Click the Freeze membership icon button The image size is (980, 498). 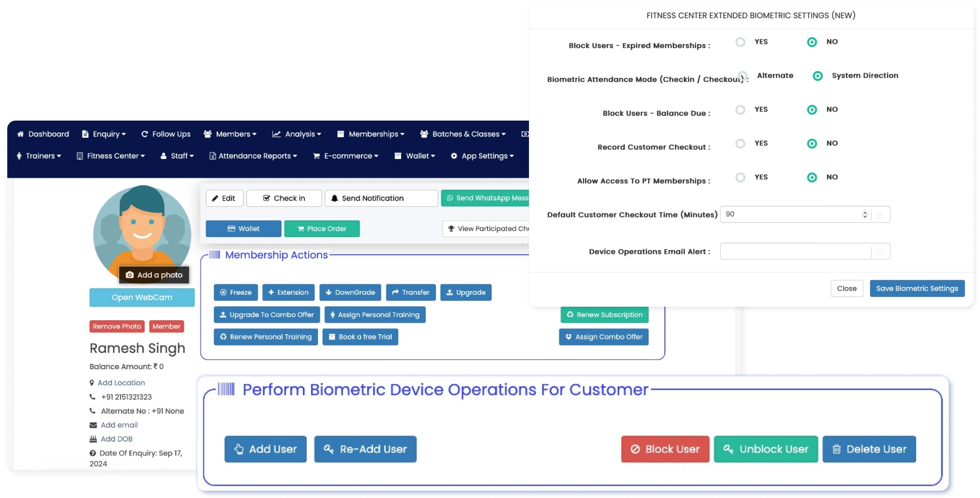click(235, 292)
